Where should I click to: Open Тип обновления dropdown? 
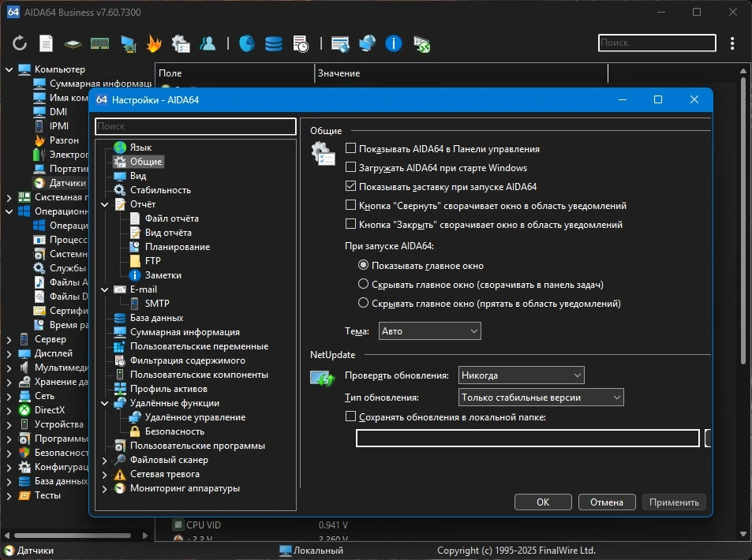pyautogui.click(x=541, y=398)
